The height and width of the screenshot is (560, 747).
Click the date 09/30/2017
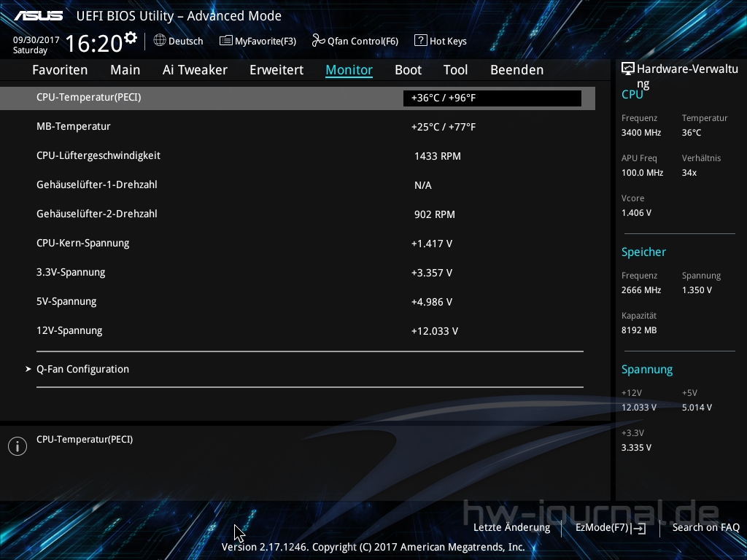tap(36, 40)
